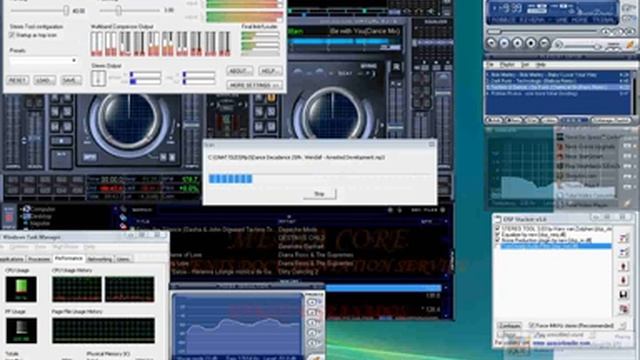
Task: Click the previous track button in Winamp
Action: 491,43
